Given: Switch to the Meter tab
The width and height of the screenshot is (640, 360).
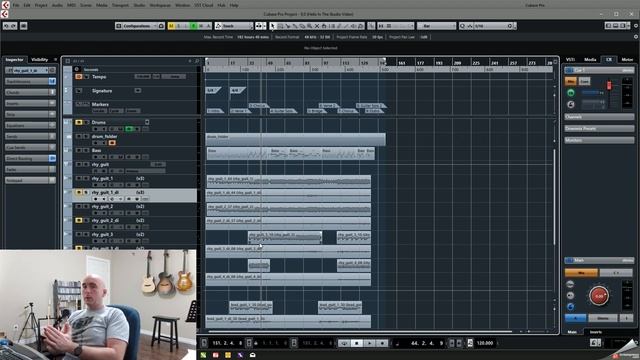Looking at the screenshot, I should [x=627, y=60].
